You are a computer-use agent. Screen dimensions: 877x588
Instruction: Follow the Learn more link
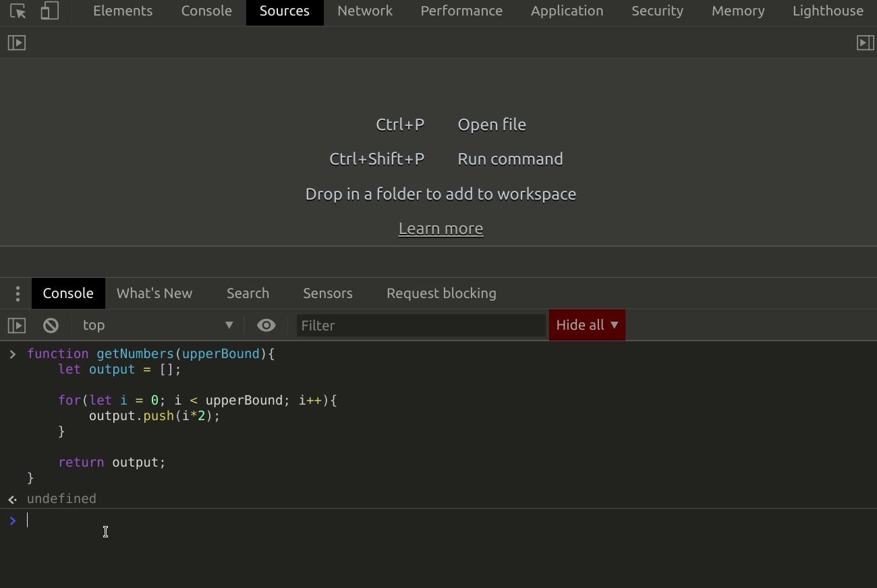(x=441, y=229)
